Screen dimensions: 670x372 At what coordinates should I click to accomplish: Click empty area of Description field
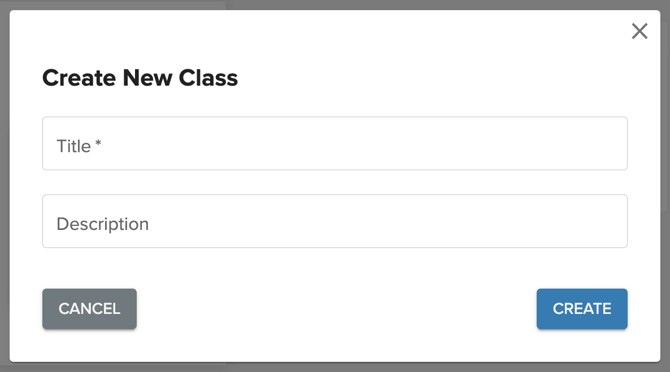385,221
